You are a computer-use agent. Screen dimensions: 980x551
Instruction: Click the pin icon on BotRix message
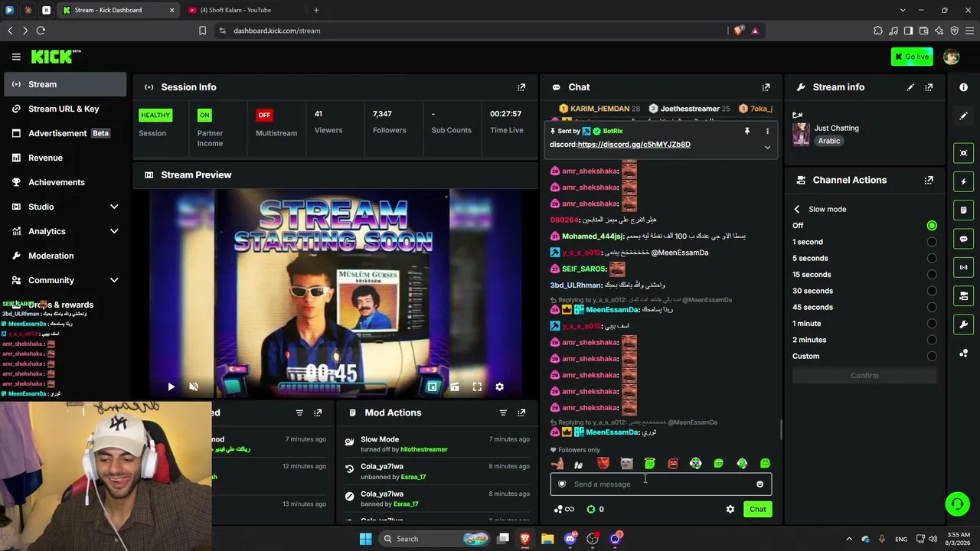(746, 131)
